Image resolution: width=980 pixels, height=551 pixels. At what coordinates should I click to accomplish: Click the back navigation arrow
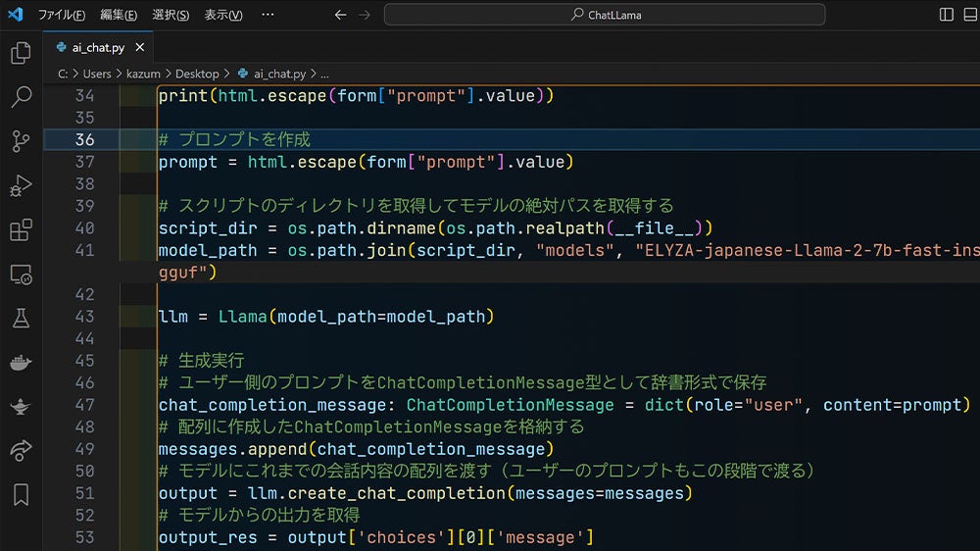tap(340, 15)
